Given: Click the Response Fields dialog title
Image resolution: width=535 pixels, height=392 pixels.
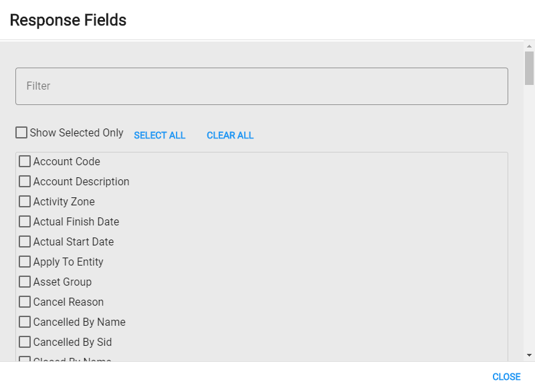Looking at the screenshot, I should point(68,20).
